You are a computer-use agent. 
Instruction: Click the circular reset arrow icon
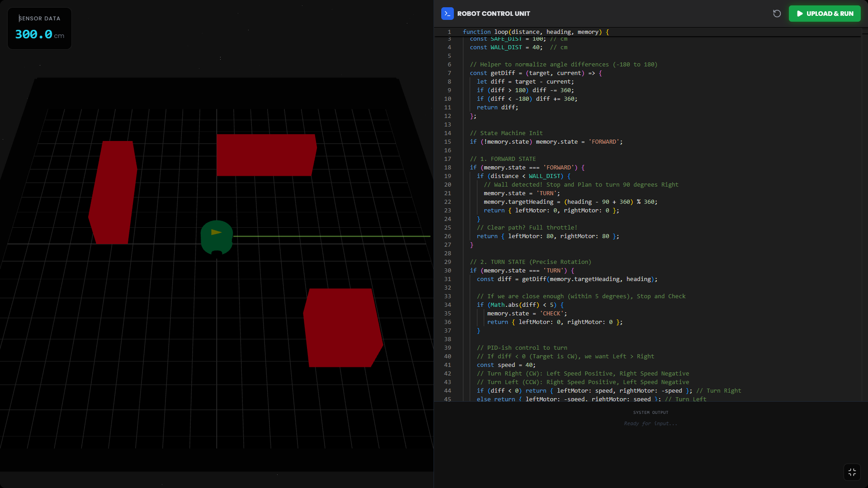click(777, 14)
